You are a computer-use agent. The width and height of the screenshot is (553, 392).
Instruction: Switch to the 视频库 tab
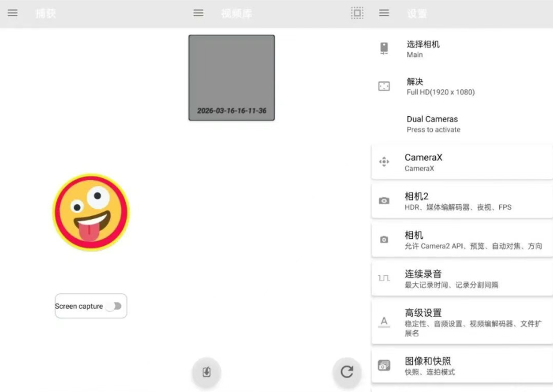[x=237, y=13]
